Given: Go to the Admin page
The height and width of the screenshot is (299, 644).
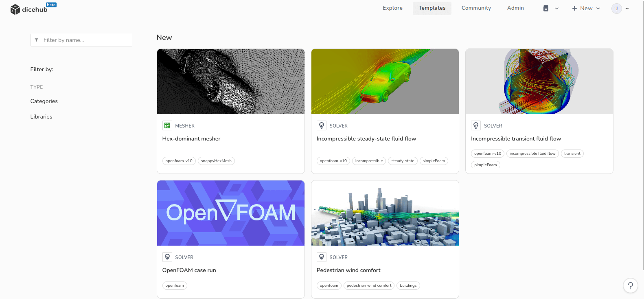Looking at the screenshot, I should click(515, 8).
